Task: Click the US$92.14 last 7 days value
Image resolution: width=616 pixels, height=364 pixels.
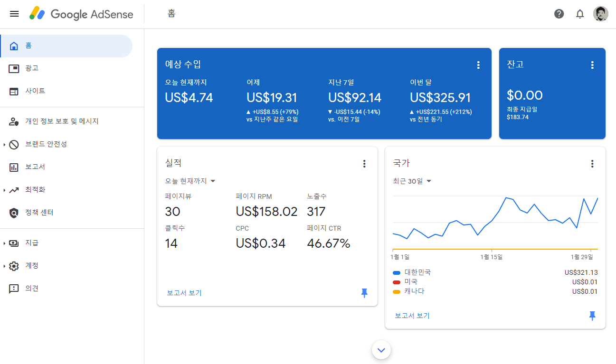Action: pyautogui.click(x=355, y=98)
